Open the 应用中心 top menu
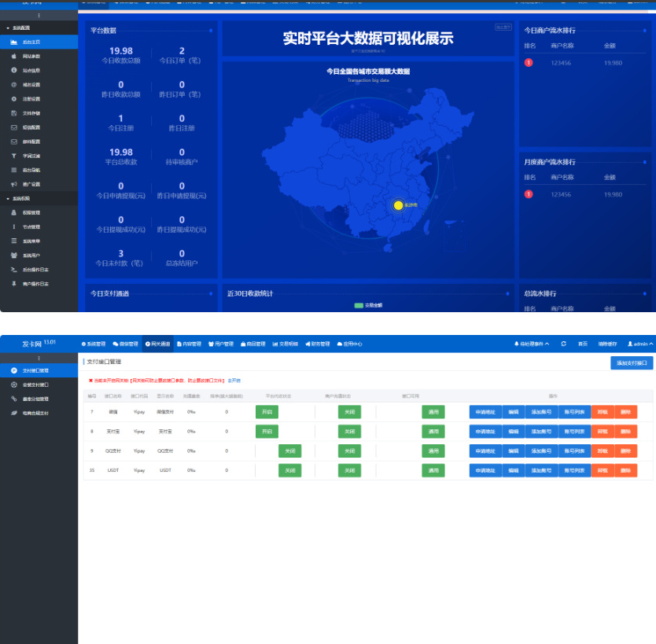The height and width of the screenshot is (644, 656). click(x=350, y=344)
